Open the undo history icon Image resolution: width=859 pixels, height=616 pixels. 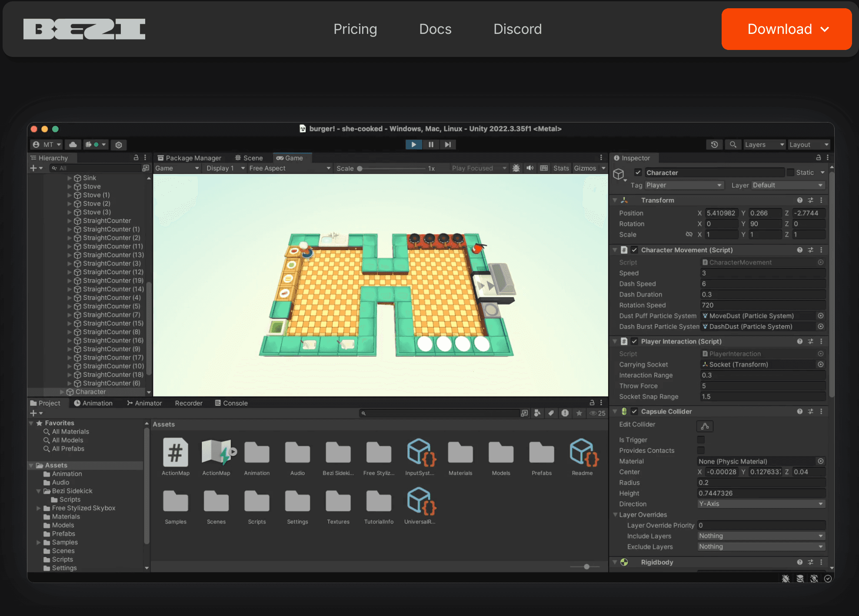click(x=714, y=145)
